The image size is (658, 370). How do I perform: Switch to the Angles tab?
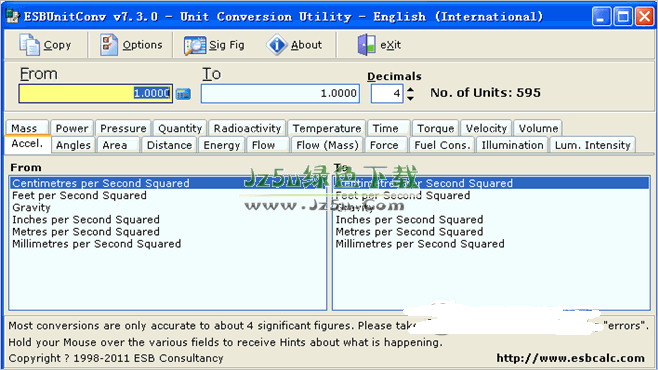click(x=73, y=145)
